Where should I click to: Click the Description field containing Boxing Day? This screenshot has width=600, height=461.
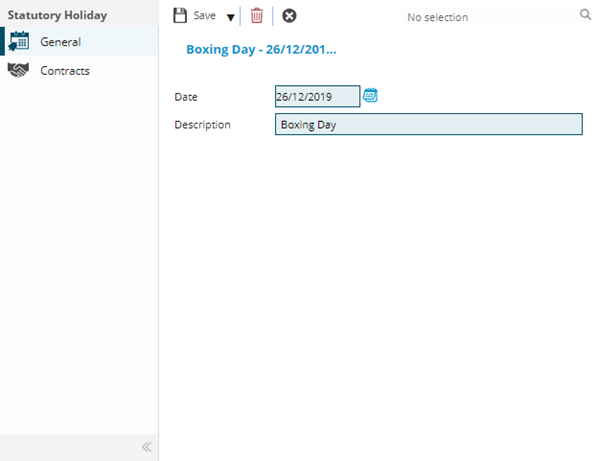(x=428, y=125)
